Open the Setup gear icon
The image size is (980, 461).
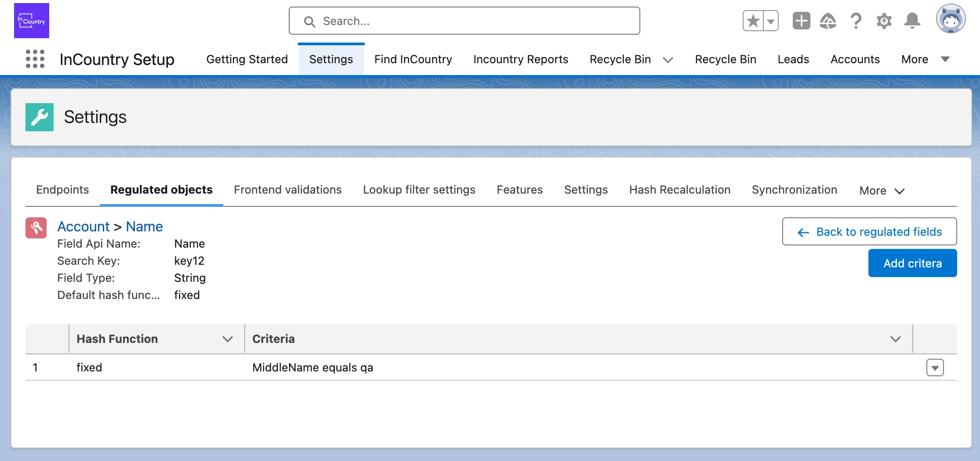point(884,21)
